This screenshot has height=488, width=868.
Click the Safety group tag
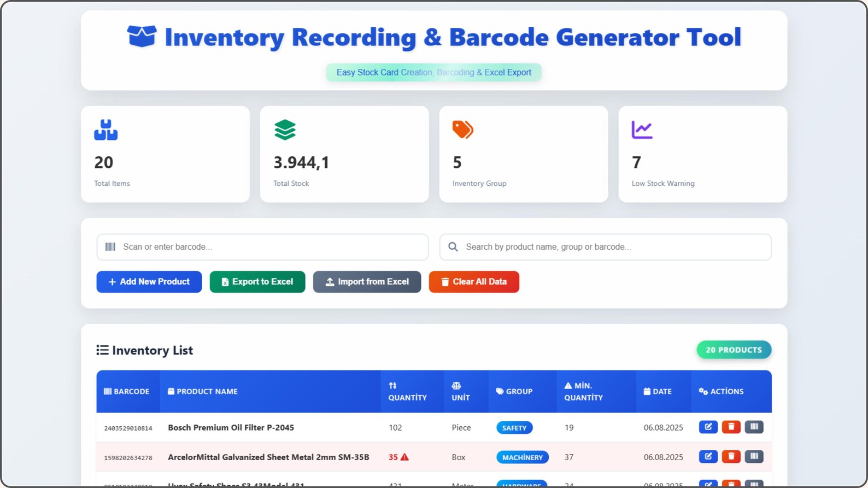[x=514, y=428]
